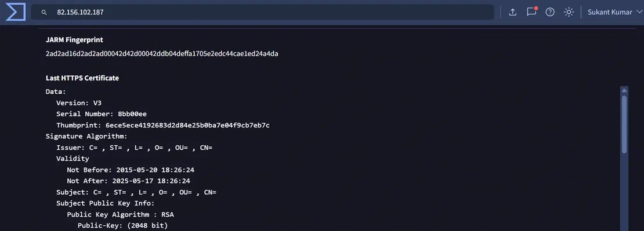Click the Subject: C= line
The image size is (644, 231).
pyautogui.click(x=136, y=192)
